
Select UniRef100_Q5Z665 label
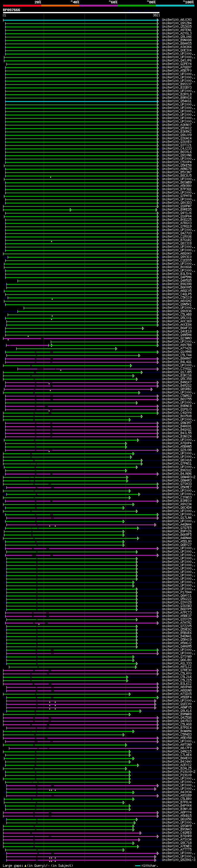pos(177,26)
